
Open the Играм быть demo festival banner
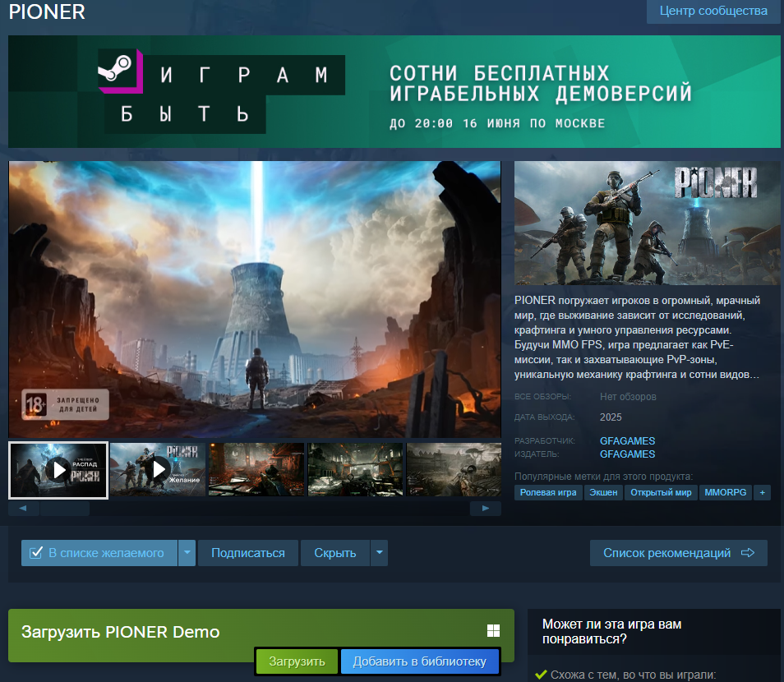[x=394, y=91]
